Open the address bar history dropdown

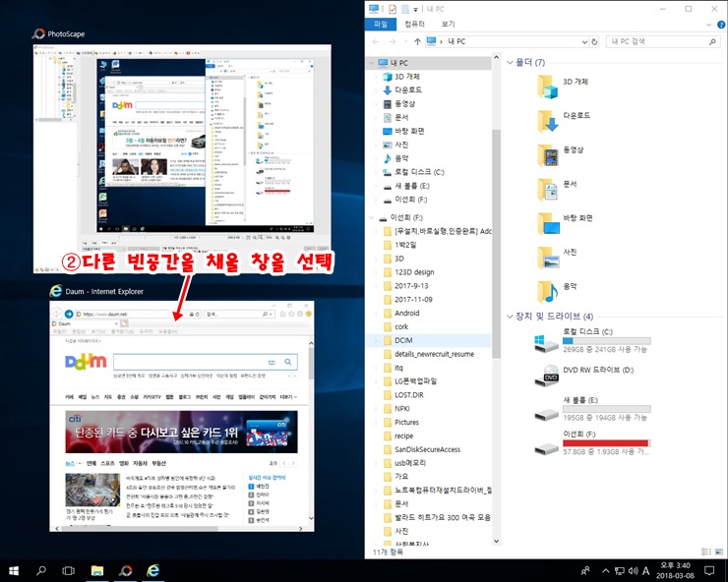tap(584, 41)
